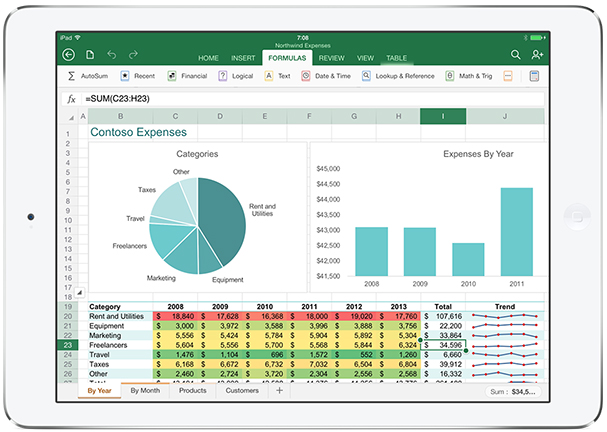Select the 2011 bar in chart
This screenshot has height=432, width=607.
tap(516, 232)
